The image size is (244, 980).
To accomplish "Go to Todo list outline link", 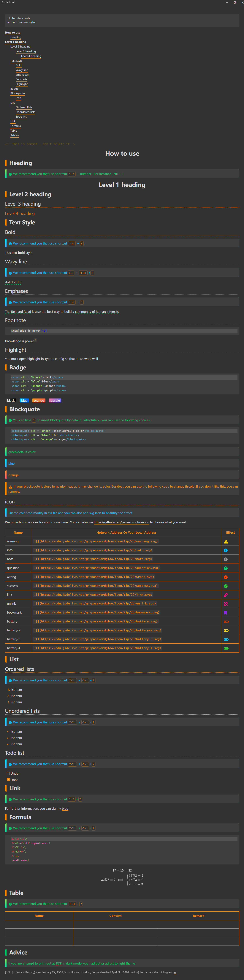I will click(x=21, y=117).
